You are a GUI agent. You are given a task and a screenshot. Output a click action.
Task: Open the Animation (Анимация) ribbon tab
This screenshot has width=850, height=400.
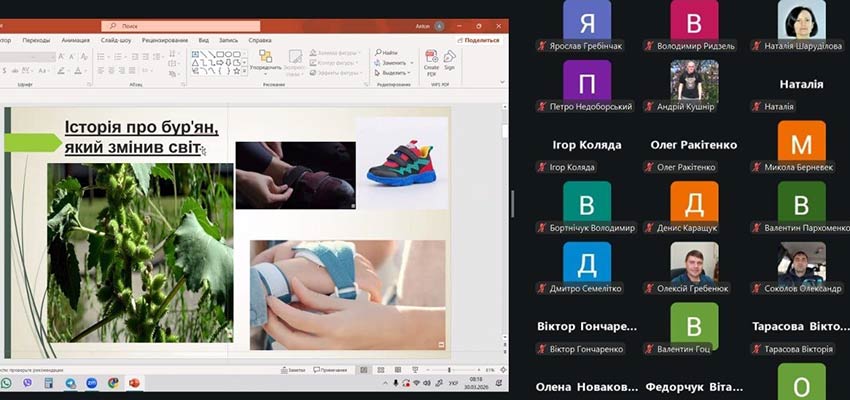click(x=75, y=40)
